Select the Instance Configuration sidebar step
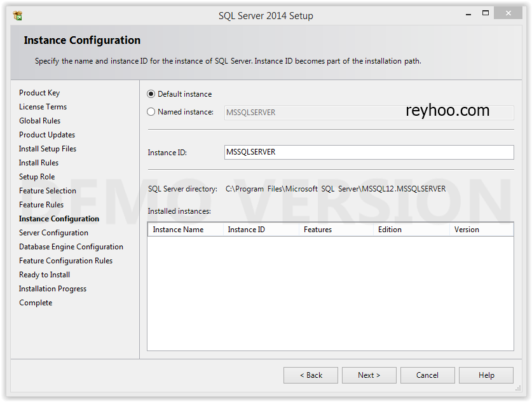 point(59,219)
